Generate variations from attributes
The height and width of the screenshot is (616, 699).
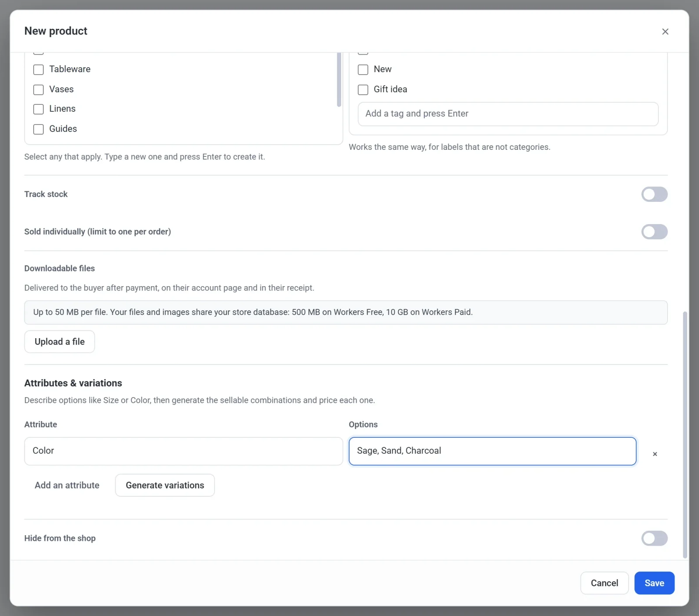pos(165,485)
